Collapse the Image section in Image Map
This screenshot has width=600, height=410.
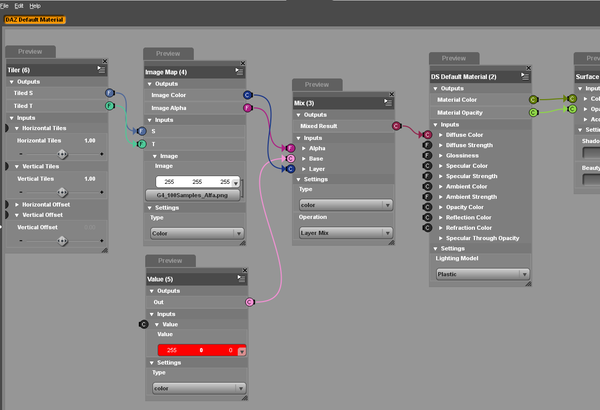tap(155, 156)
